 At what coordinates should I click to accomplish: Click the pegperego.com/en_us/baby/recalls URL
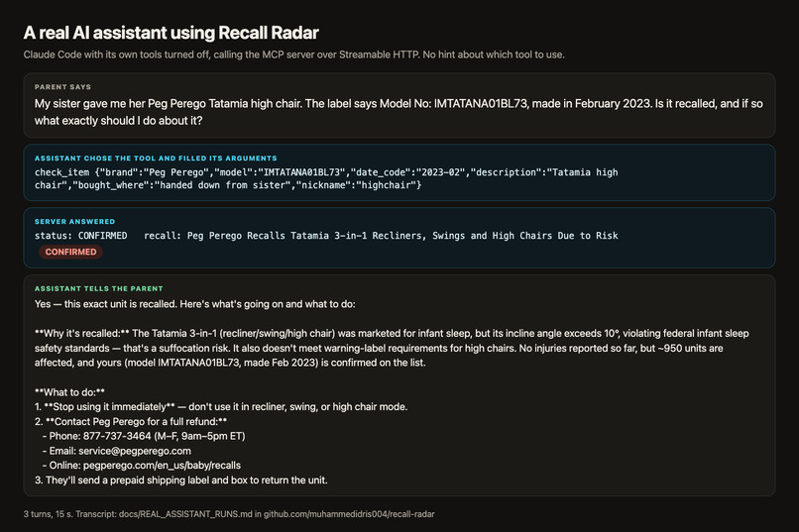162,466
